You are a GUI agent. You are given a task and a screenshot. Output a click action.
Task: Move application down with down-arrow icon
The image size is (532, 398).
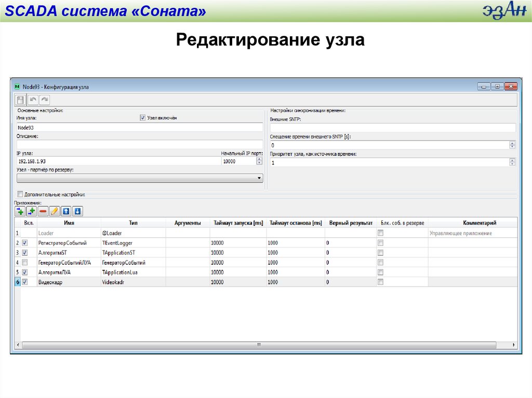(x=77, y=211)
